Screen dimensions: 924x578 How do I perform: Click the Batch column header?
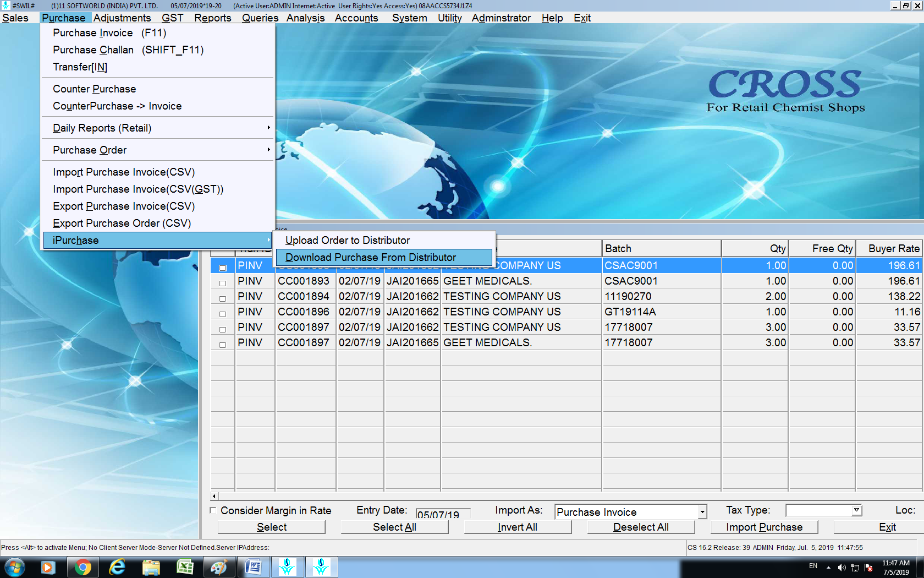click(662, 248)
